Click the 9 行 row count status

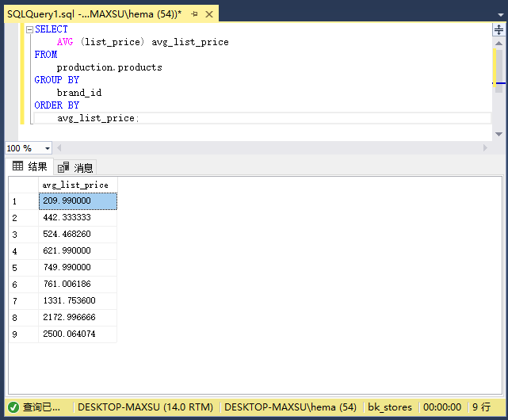click(481, 407)
